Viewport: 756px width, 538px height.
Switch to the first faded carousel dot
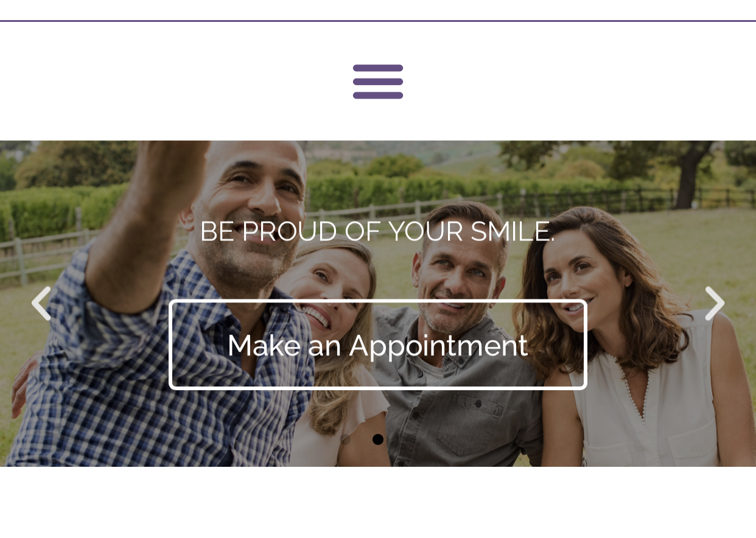(345, 439)
